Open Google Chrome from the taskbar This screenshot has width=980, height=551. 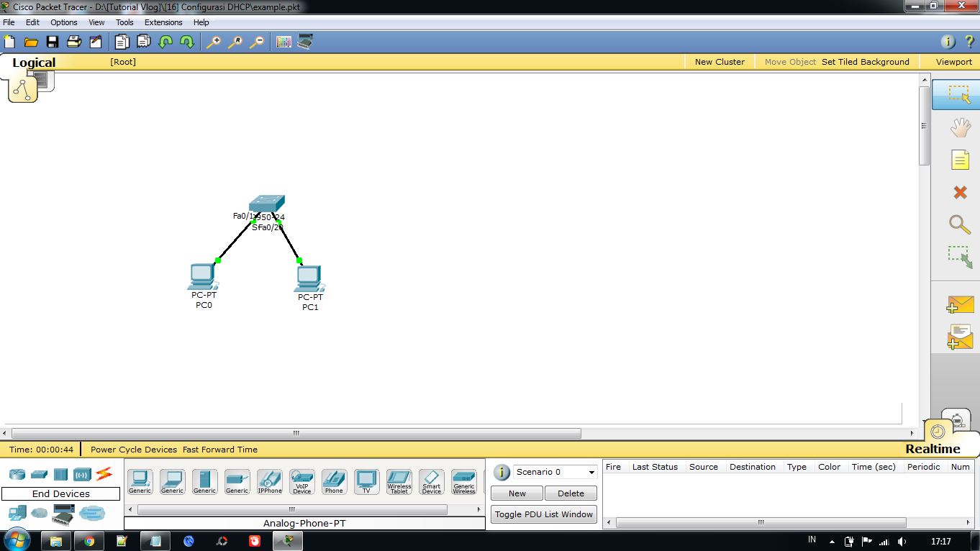point(89,541)
